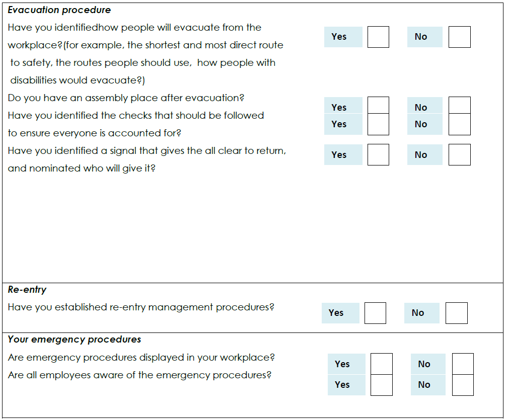Mark No box for checks everyone is accounted for
Screen dimensions: 506x420
459,124
